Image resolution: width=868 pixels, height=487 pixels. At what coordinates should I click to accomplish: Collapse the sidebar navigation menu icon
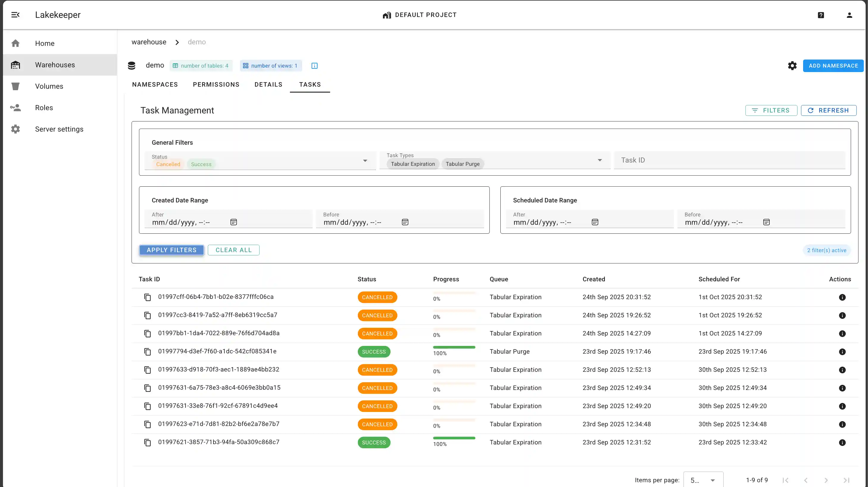tap(15, 15)
